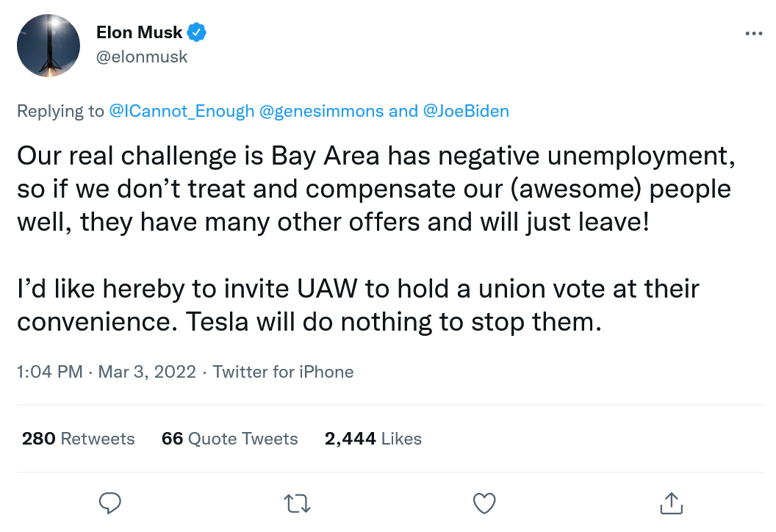This screenshot has width=776, height=532.
Task: Click the tweet text about UAW union vote
Action: [357, 305]
